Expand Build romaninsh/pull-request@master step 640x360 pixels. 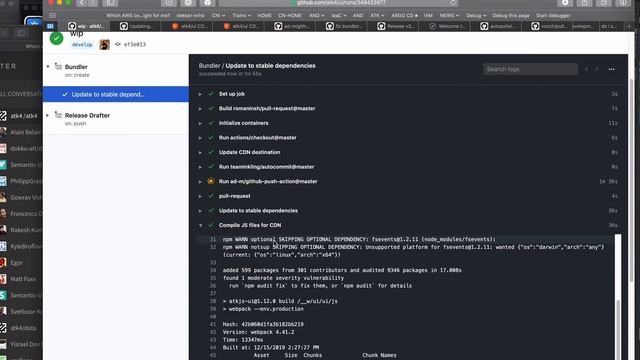200,109
